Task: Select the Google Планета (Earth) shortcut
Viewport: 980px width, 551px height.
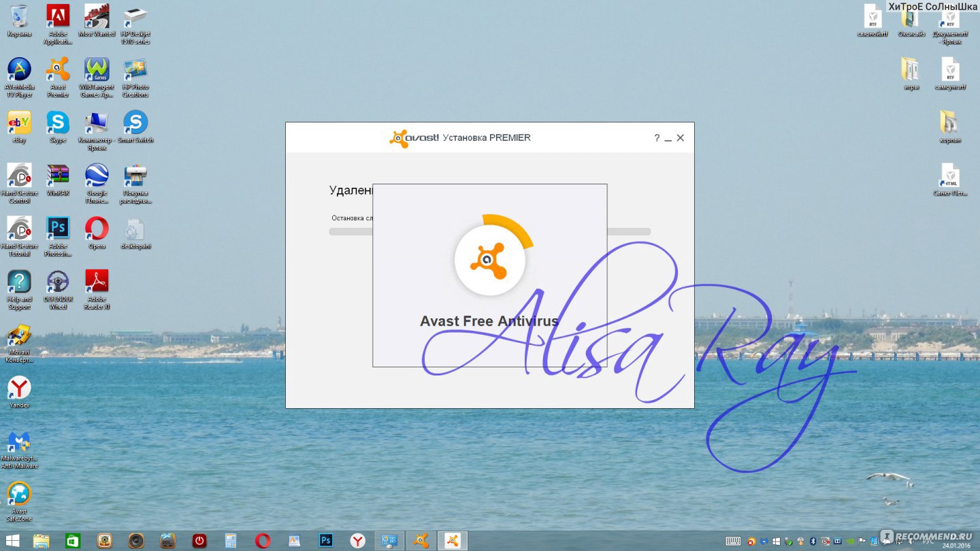Action: [97, 184]
